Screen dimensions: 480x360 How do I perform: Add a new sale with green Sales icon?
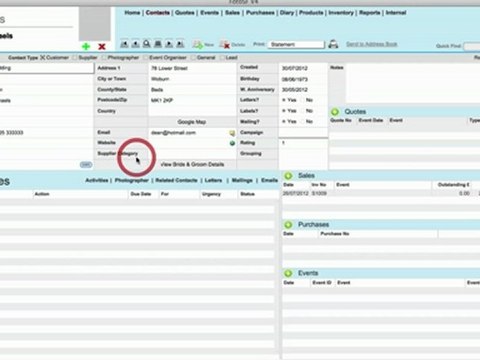click(288, 176)
